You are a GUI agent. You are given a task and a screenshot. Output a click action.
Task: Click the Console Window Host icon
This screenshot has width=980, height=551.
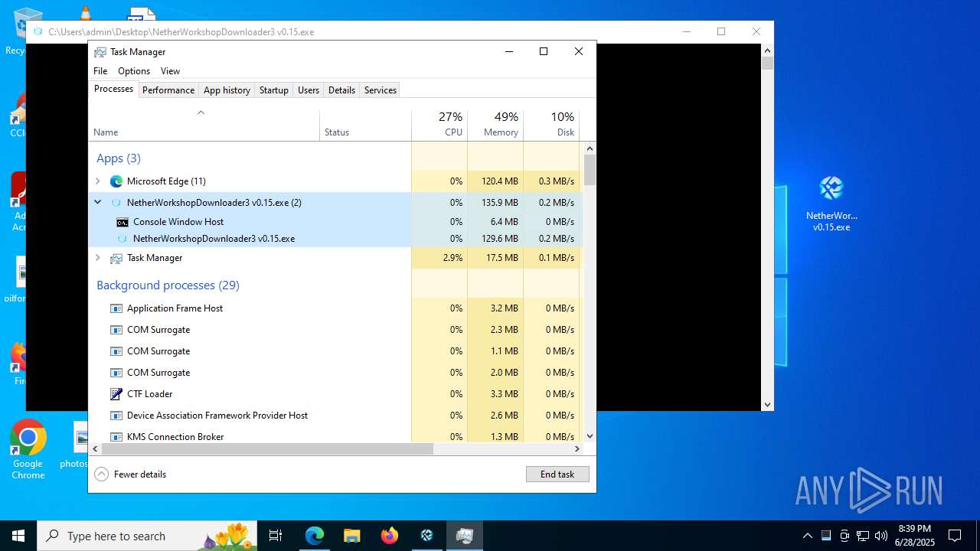point(122,222)
